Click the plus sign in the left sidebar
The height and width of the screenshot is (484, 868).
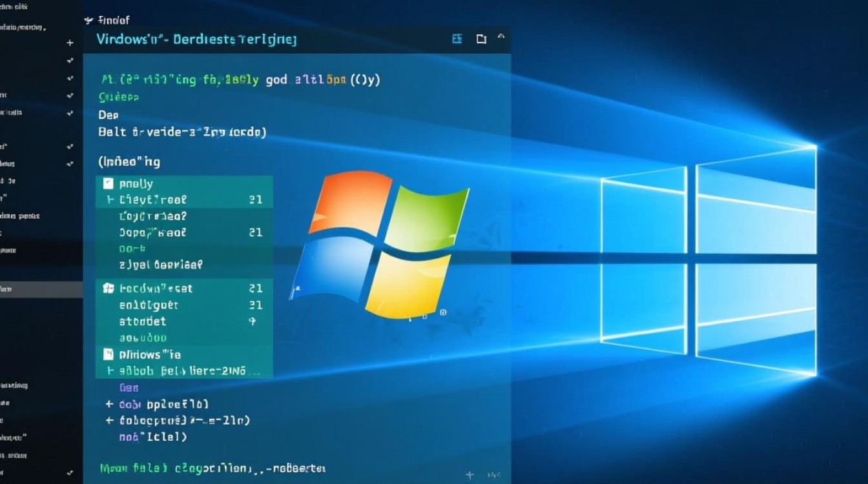tap(70, 43)
